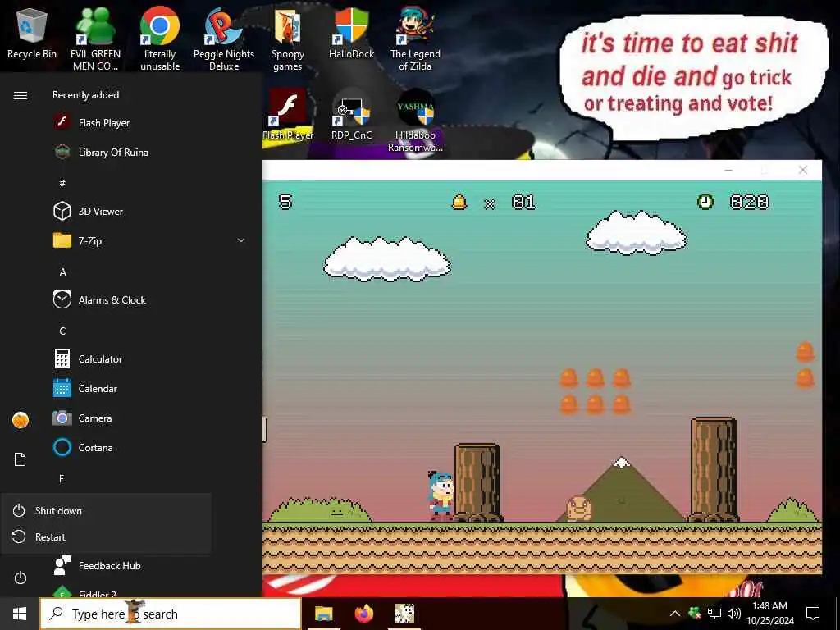Launch Camera from the app list
This screenshot has height=630, width=840.
95,418
